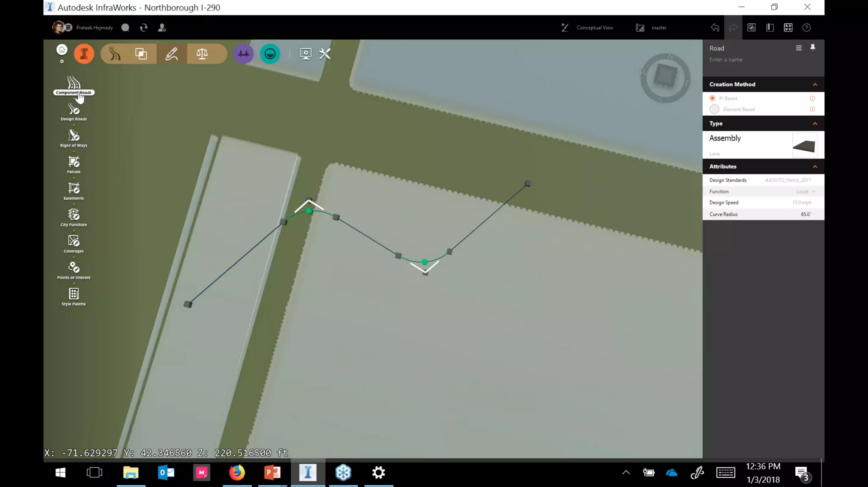Collapse the Attributes section
The width and height of the screenshot is (868, 487).
(815, 167)
